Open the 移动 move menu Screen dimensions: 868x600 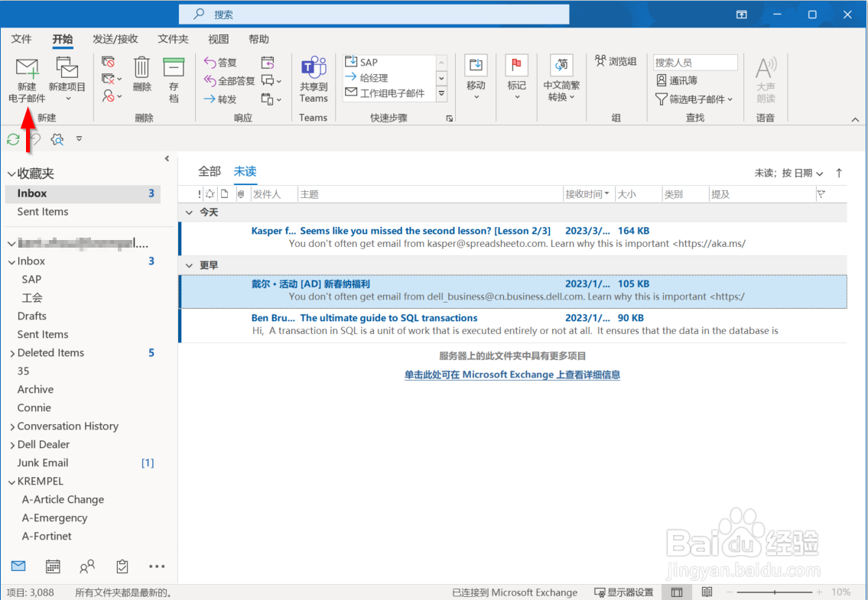point(476,79)
